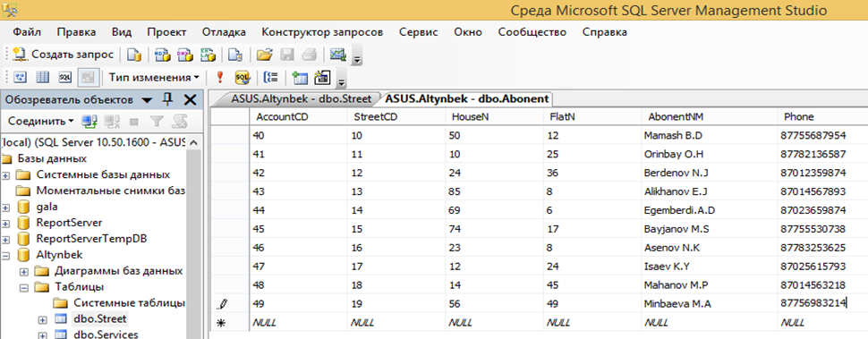This screenshot has width=868, height=339.
Task: Open the Соединить dropdown
Action: [x=41, y=121]
